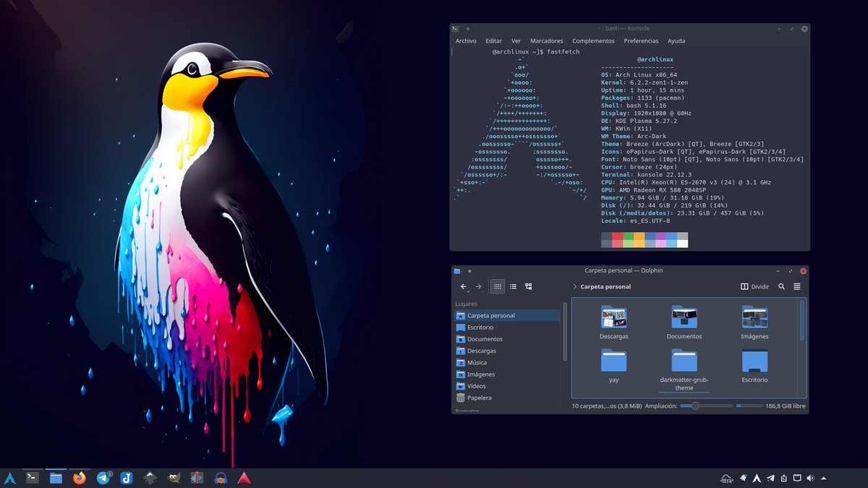Open Papelera trash in Lugares sidebar
Screen dimensions: 868x488
pyautogui.click(x=507, y=398)
